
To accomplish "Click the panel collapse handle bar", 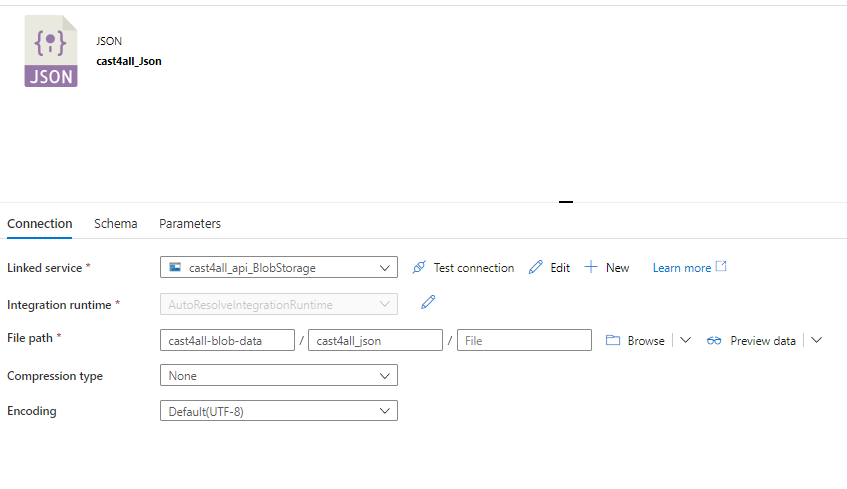I will click(566, 202).
